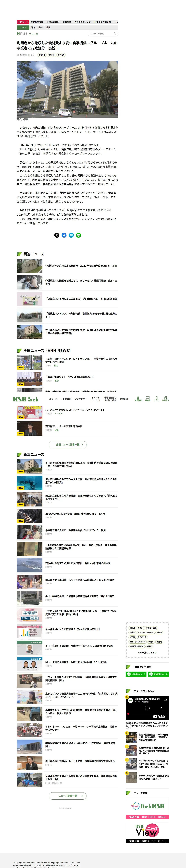Open 企業紹介 in the navigation bar

(124, 399)
